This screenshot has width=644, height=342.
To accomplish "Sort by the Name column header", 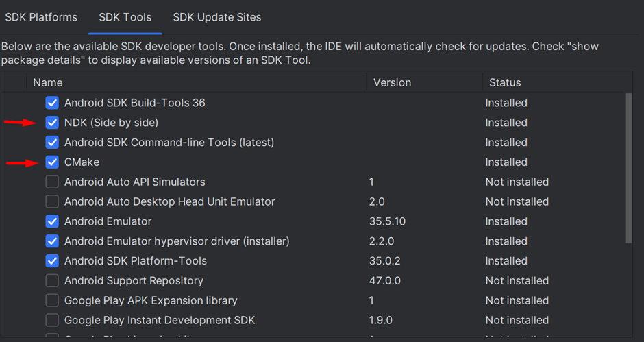I will (x=197, y=82).
